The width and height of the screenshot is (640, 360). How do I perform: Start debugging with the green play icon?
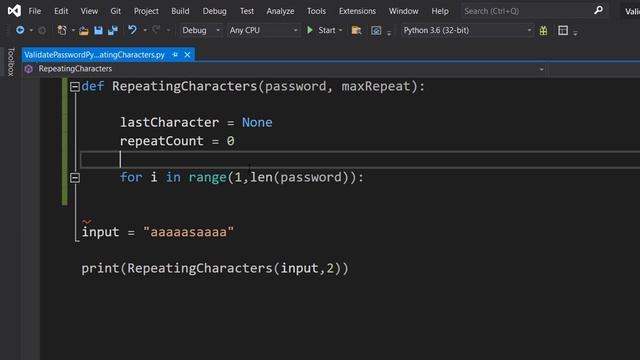(310, 30)
